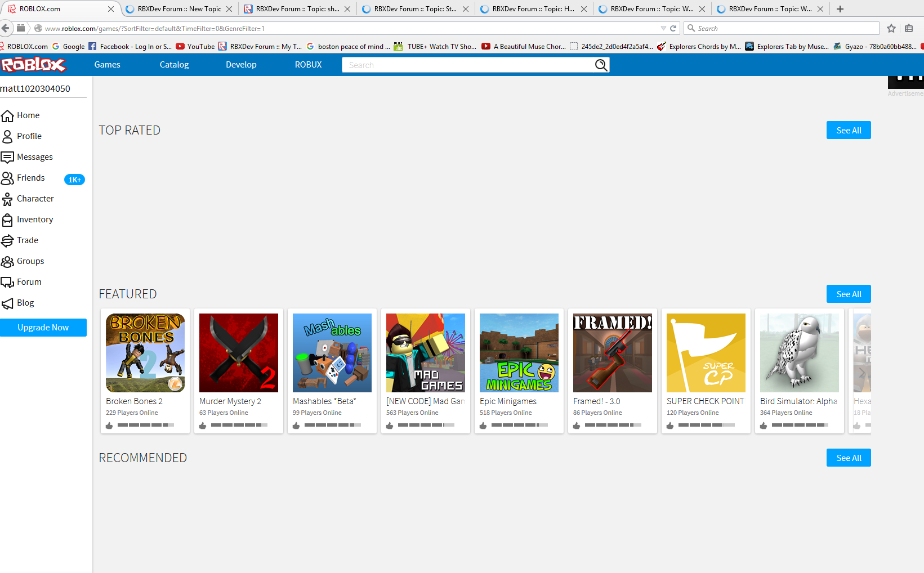Open the Broken Bones 2 game thumbnail
Screen dimensions: 924x573
[x=145, y=353]
